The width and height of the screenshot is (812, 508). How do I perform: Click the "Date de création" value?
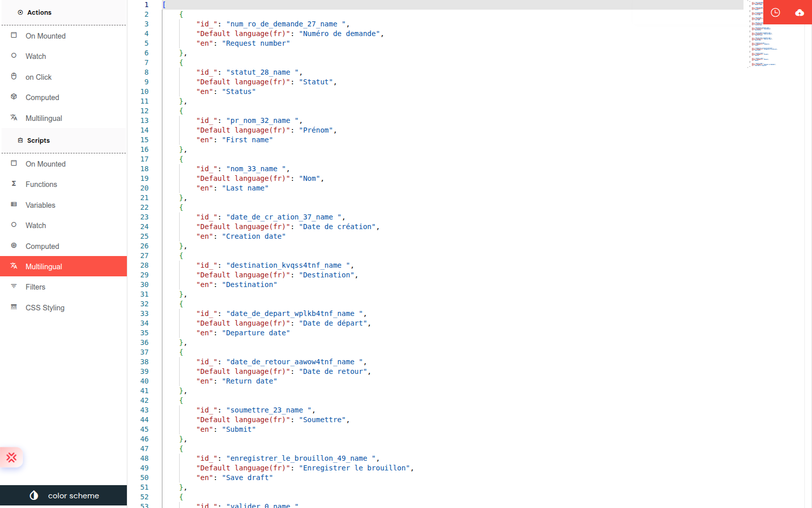[337, 227]
